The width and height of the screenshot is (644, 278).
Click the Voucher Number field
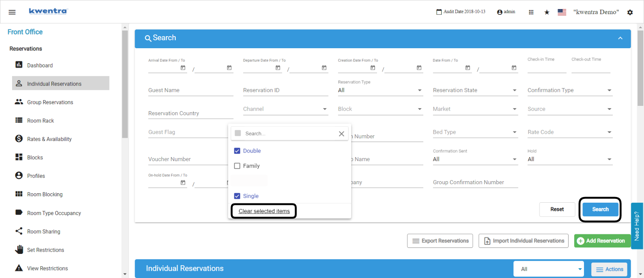pyautogui.click(x=188, y=159)
